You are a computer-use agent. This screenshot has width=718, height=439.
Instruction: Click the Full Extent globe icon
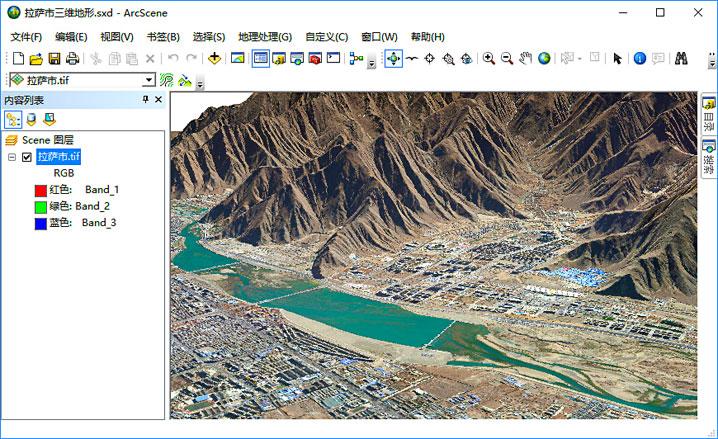point(544,59)
